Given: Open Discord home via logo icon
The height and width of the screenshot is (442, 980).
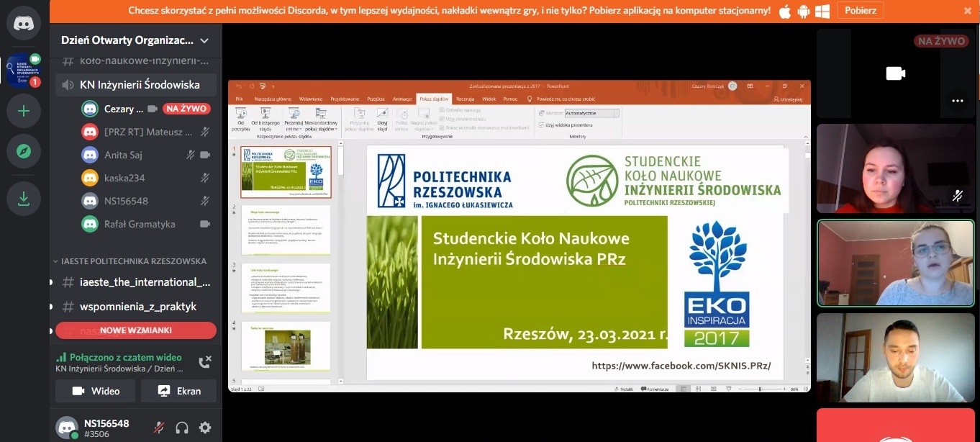Looking at the screenshot, I should pyautogui.click(x=24, y=23).
